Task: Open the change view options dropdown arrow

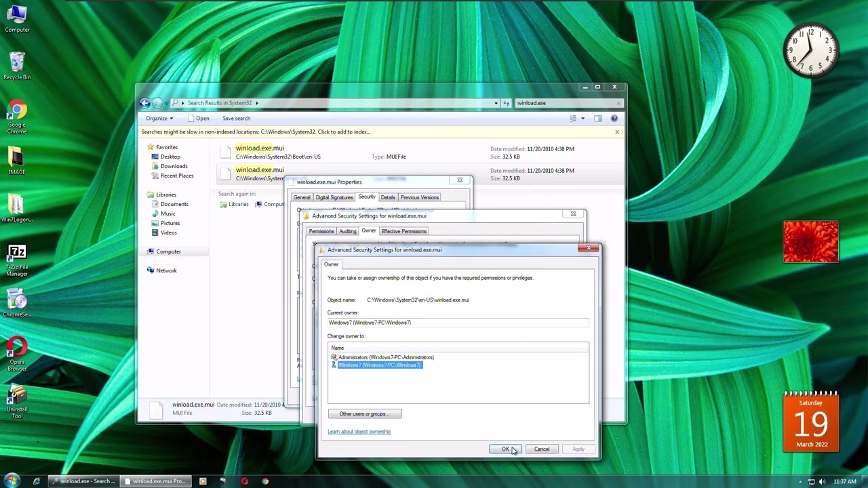Action: [x=583, y=119]
